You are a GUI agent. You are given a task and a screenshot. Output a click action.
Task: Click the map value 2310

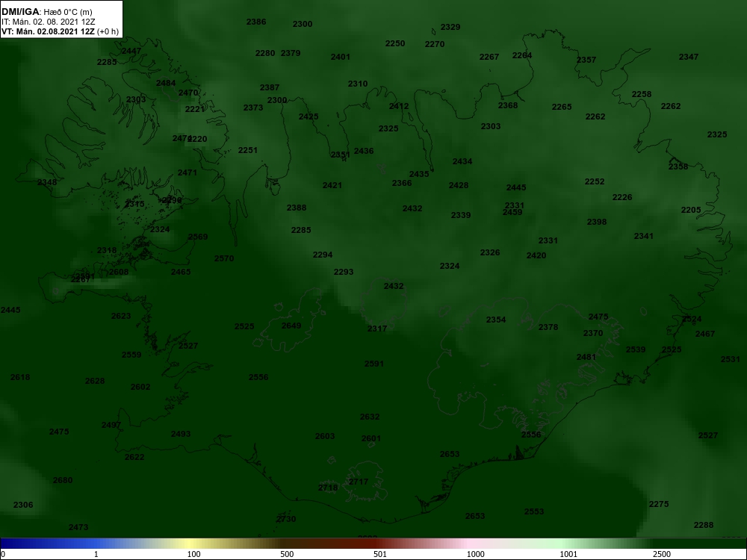(x=358, y=84)
